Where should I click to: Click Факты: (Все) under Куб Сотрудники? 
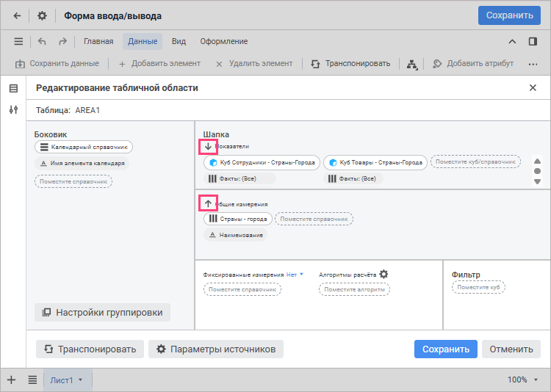point(240,179)
